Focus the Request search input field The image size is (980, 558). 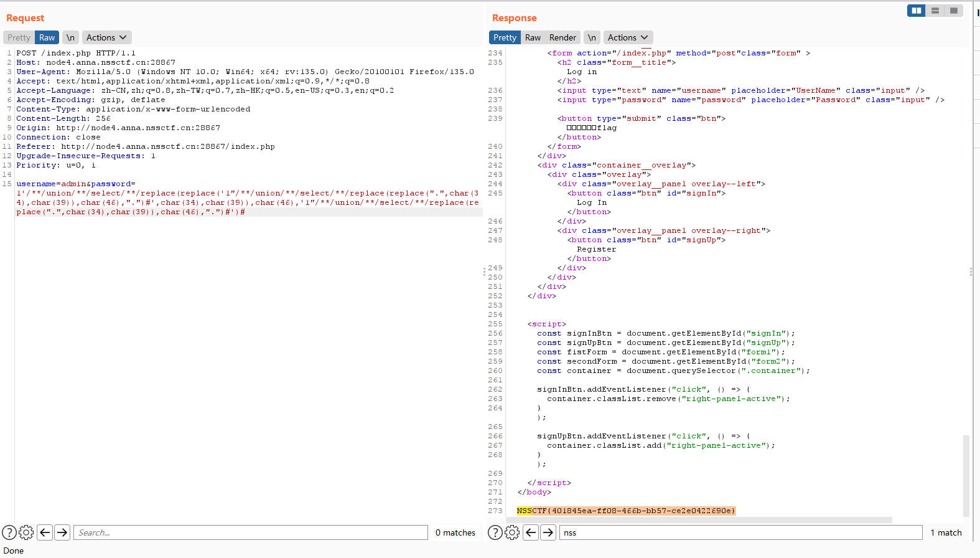click(251, 532)
